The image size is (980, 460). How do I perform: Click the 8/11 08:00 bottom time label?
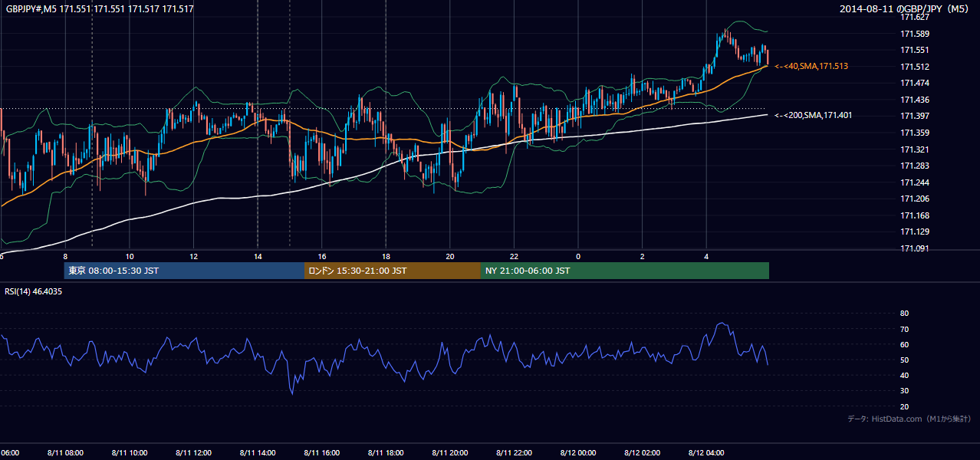point(65,453)
